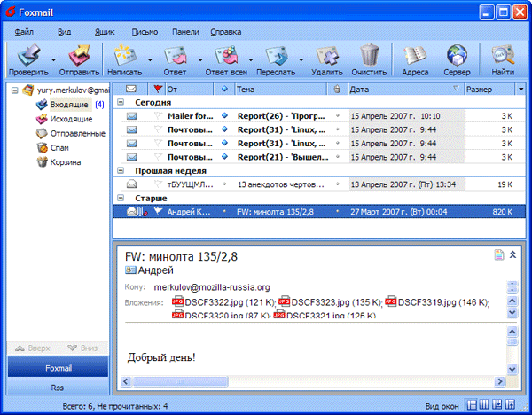Open the Панели menu

tap(185, 32)
